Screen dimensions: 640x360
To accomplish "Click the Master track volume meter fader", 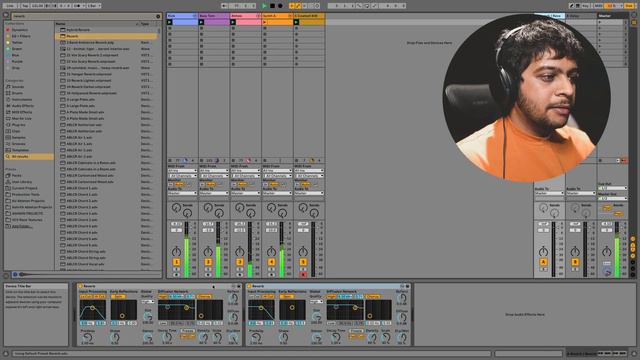I will (617, 250).
